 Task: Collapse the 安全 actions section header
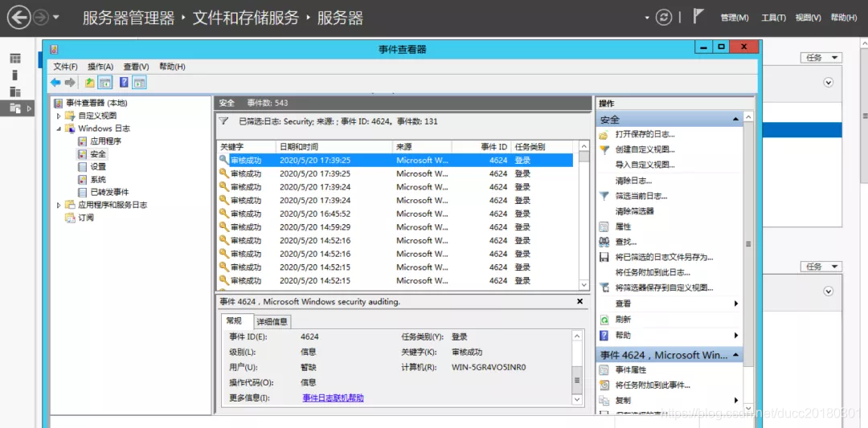tap(735, 120)
